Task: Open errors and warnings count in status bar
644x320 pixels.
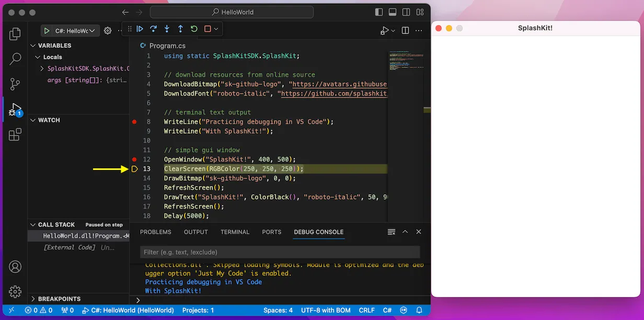Action: [x=39, y=310]
